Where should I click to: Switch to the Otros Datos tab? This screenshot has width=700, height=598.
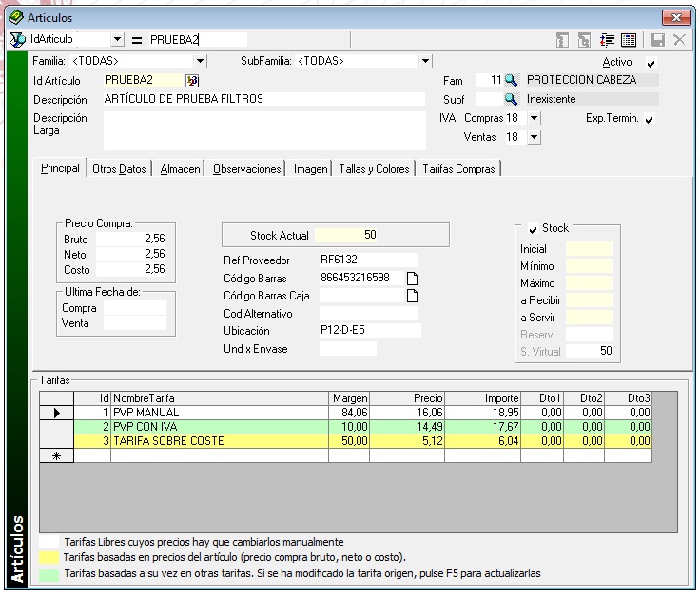119,169
